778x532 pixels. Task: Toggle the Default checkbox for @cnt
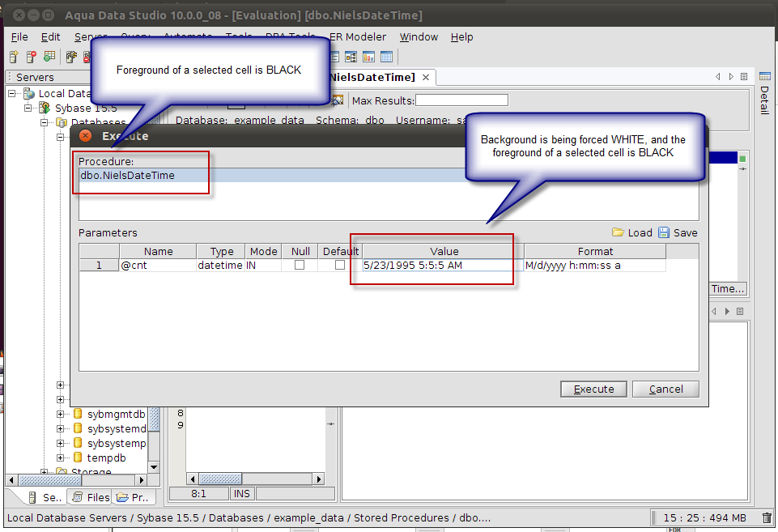(340, 265)
